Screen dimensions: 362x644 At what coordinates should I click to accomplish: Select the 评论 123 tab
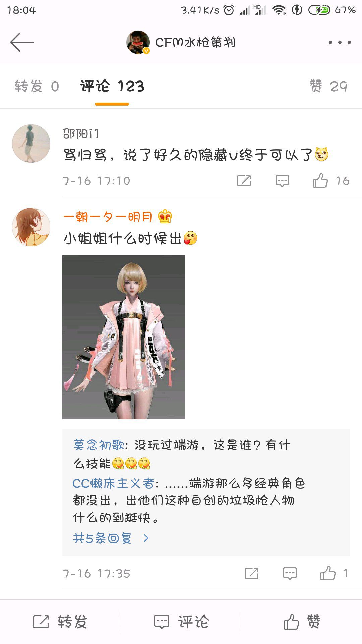[x=112, y=86]
